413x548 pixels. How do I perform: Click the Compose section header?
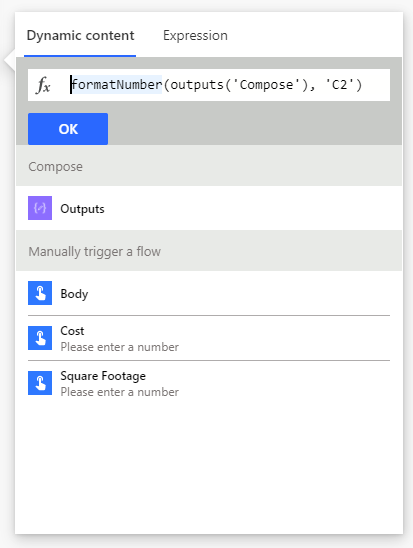(209, 166)
